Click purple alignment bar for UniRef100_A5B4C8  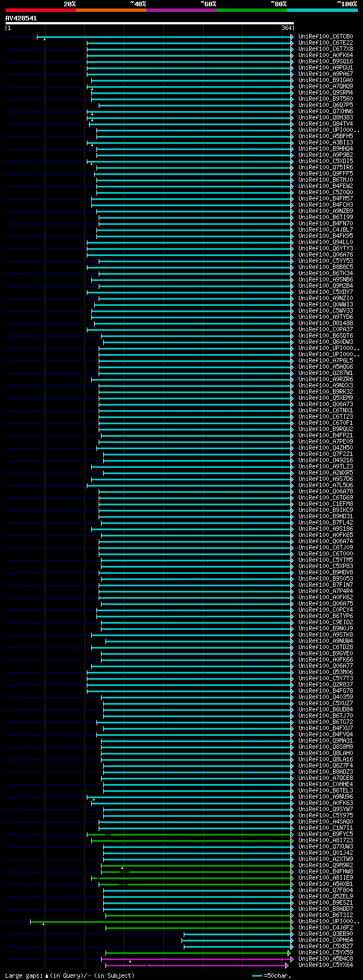pyautogui.click(x=197, y=959)
